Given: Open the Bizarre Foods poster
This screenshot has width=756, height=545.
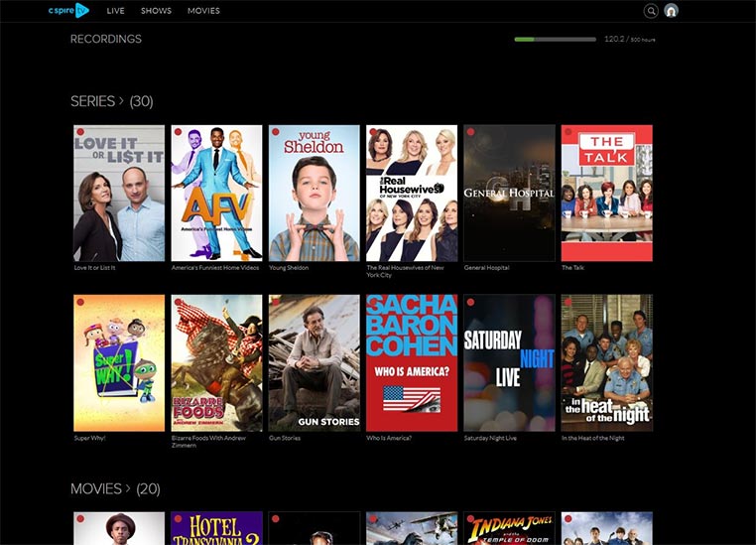Looking at the screenshot, I should click(x=216, y=363).
